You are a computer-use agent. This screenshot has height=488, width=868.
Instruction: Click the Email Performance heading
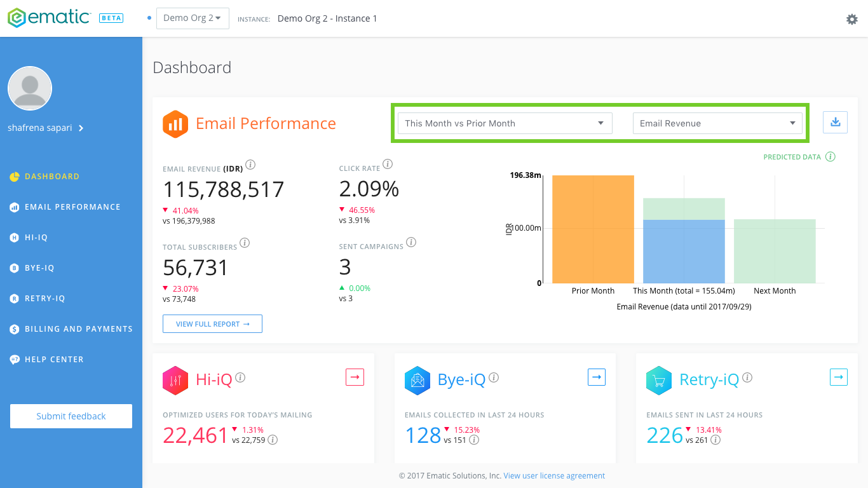tap(266, 123)
